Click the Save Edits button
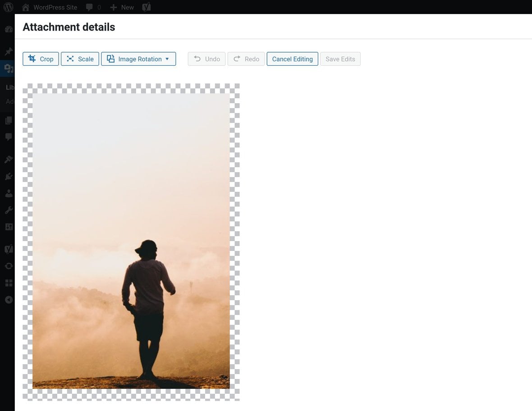This screenshot has height=411, width=532. click(x=340, y=59)
